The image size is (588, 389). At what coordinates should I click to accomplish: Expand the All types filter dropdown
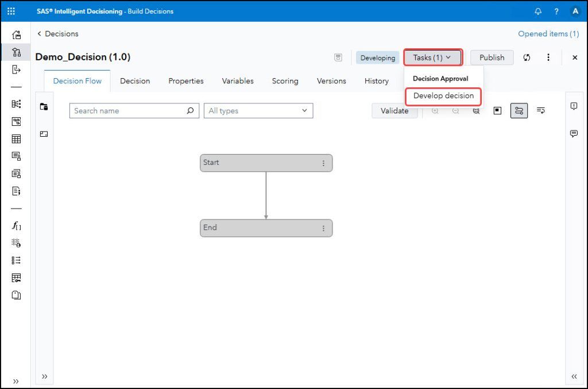[x=258, y=110]
